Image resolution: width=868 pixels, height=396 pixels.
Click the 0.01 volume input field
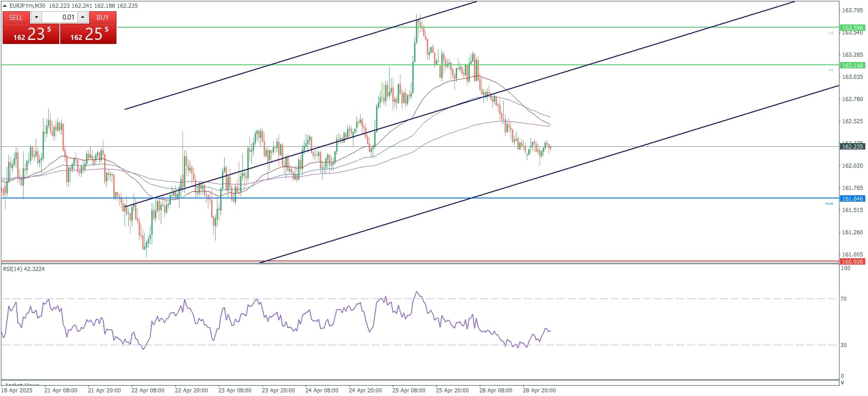(59, 17)
